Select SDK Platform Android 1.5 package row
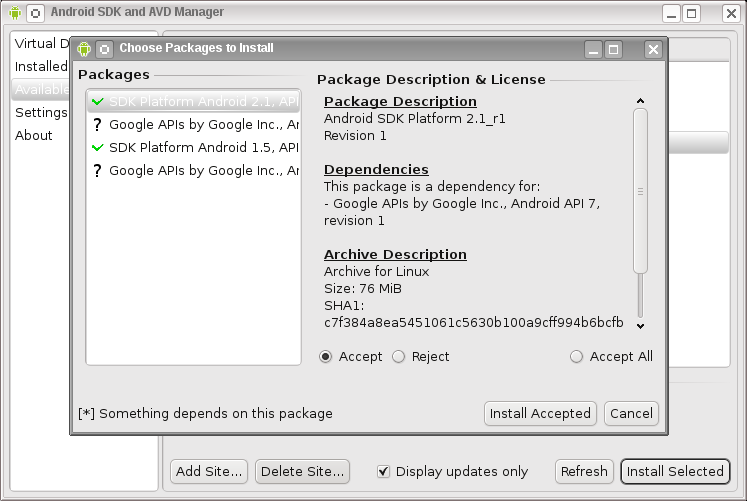This screenshot has width=747, height=501. 193,148
